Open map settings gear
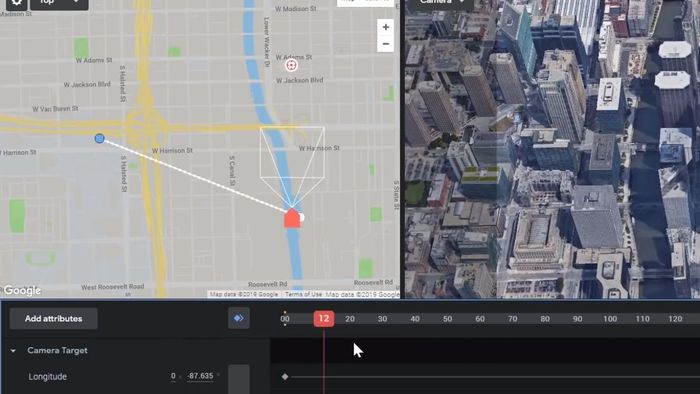 pos(16,3)
